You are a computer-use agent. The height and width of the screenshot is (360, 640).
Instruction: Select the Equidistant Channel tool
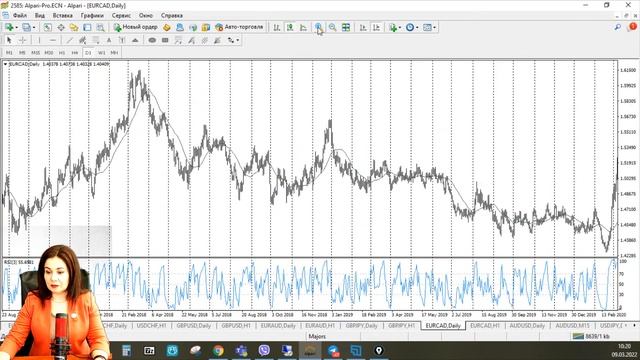click(x=82, y=40)
